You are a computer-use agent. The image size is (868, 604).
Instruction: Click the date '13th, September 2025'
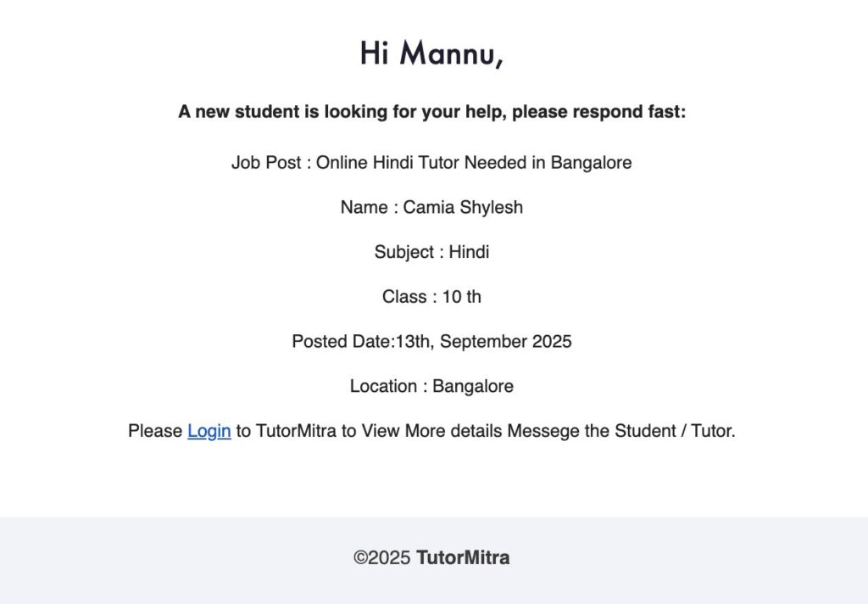pos(483,341)
